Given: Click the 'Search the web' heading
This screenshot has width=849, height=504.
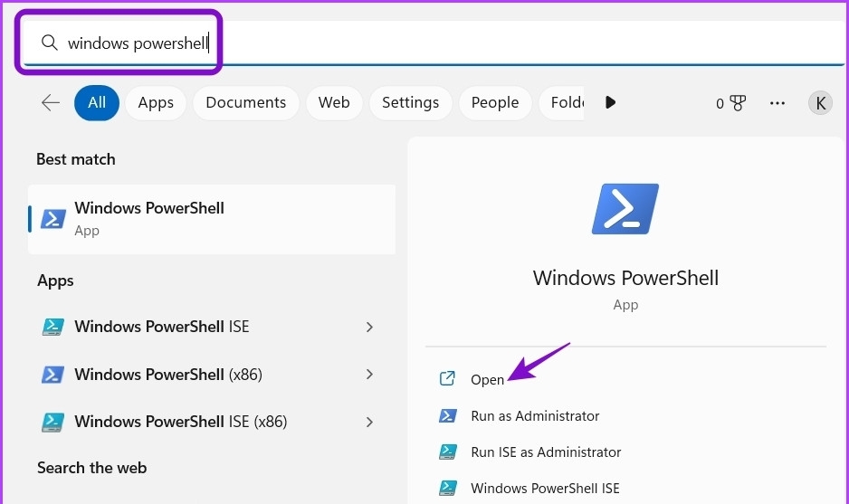Looking at the screenshot, I should [92, 468].
